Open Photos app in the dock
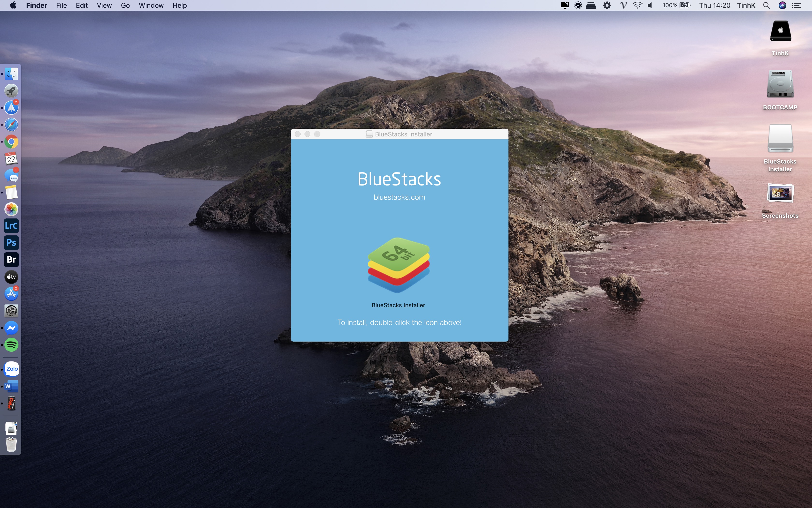 11,209
